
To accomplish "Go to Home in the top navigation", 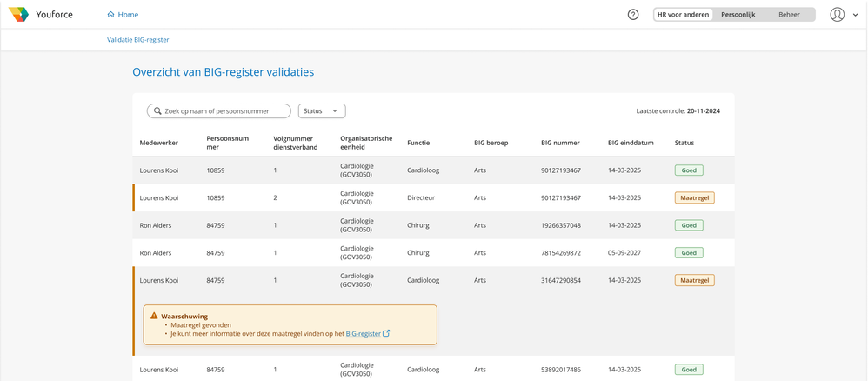I will [x=128, y=15].
